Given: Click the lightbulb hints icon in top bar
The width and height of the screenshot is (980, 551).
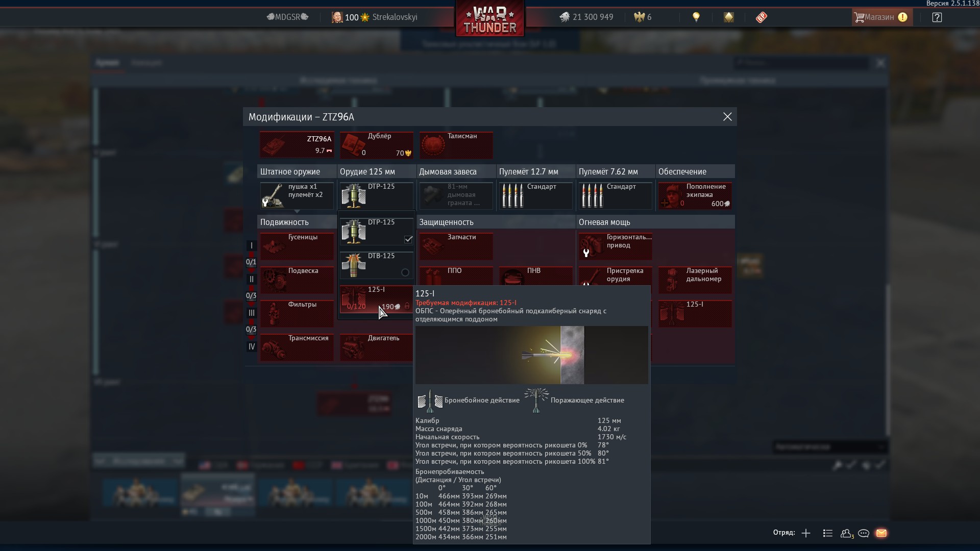Looking at the screenshot, I should 696,17.
